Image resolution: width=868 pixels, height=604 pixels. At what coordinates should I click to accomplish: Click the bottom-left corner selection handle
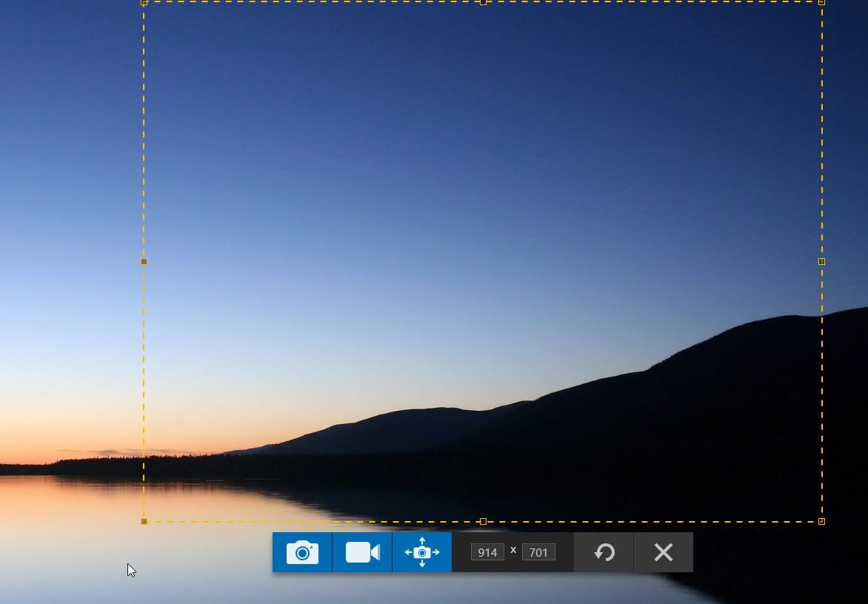(144, 522)
